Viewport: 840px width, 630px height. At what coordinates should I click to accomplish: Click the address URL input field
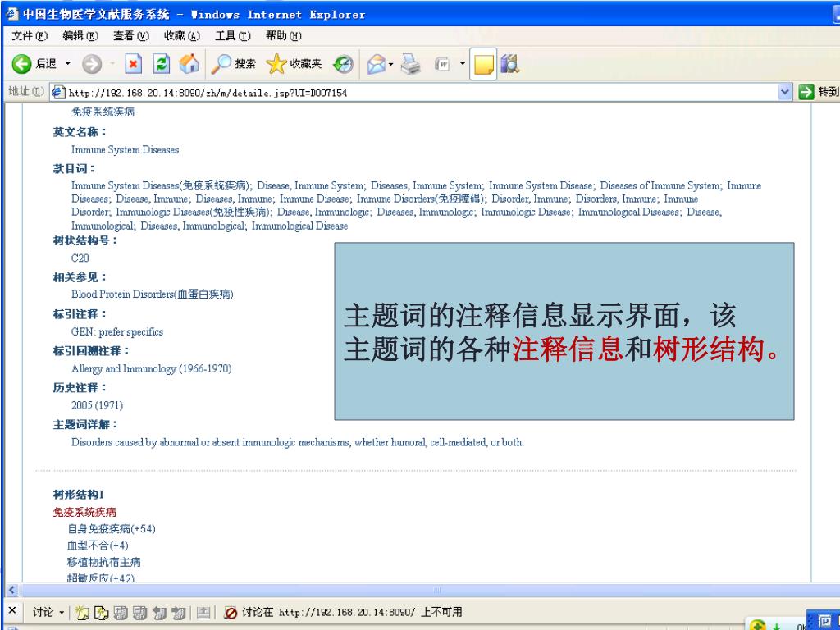coord(421,92)
